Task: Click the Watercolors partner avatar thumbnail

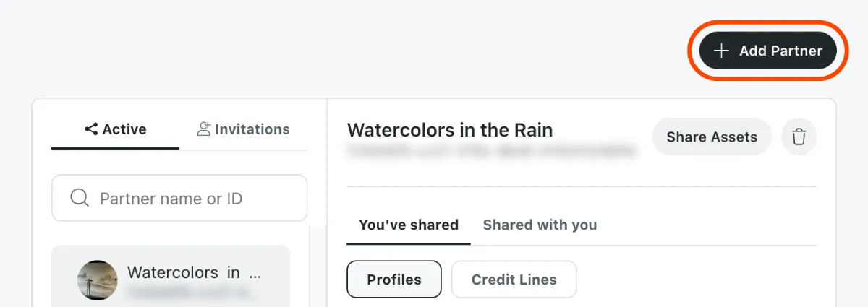Action: point(98,280)
